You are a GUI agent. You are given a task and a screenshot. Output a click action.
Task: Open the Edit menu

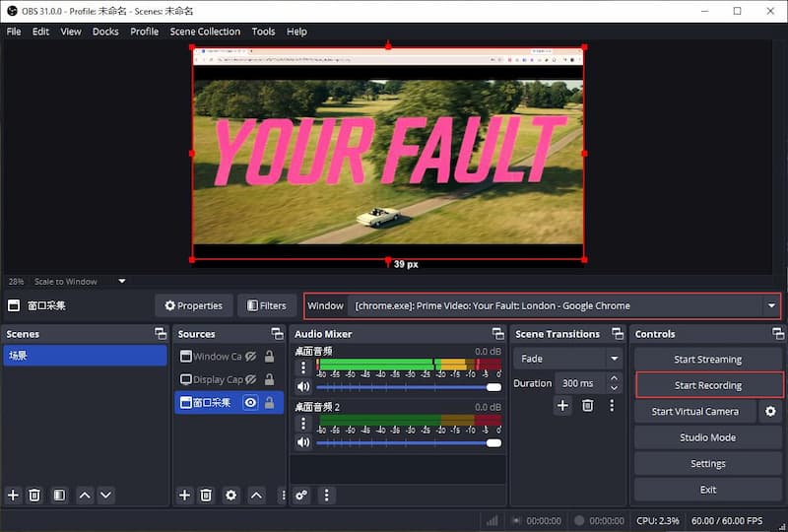(40, 32)
